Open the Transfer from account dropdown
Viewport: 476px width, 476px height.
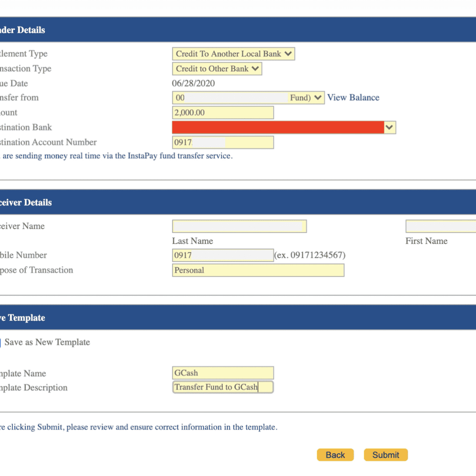(x=248, y=98)
